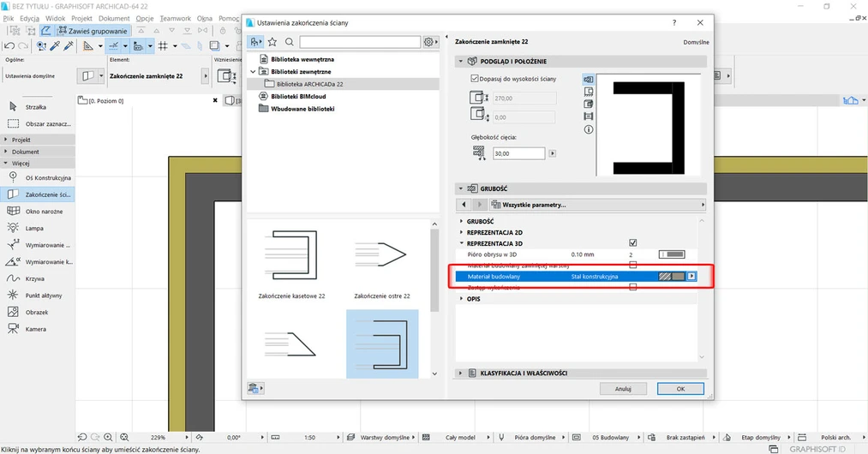Pick the Lampa tool
The width and height of the screenshot is (868, 454).
pyautogui.click(x=33, y=228)
